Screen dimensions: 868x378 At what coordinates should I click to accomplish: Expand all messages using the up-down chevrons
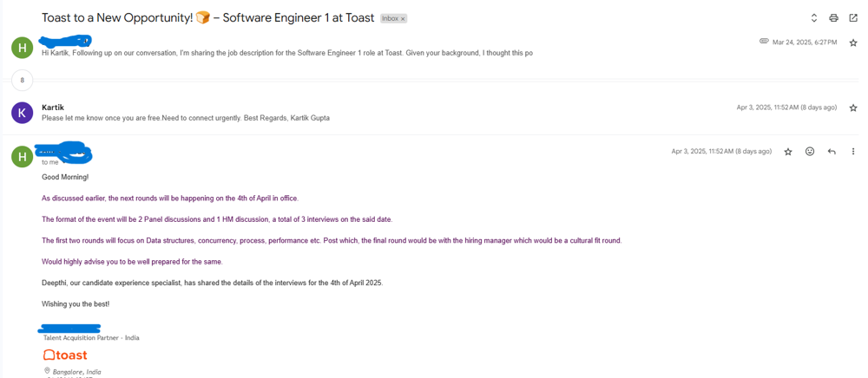click(x=813, y=18)
